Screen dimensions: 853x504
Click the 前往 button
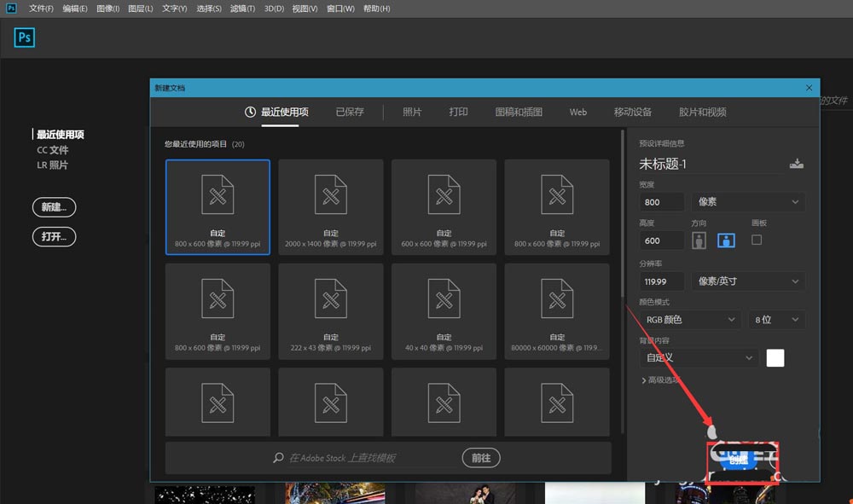pos(481,458)
